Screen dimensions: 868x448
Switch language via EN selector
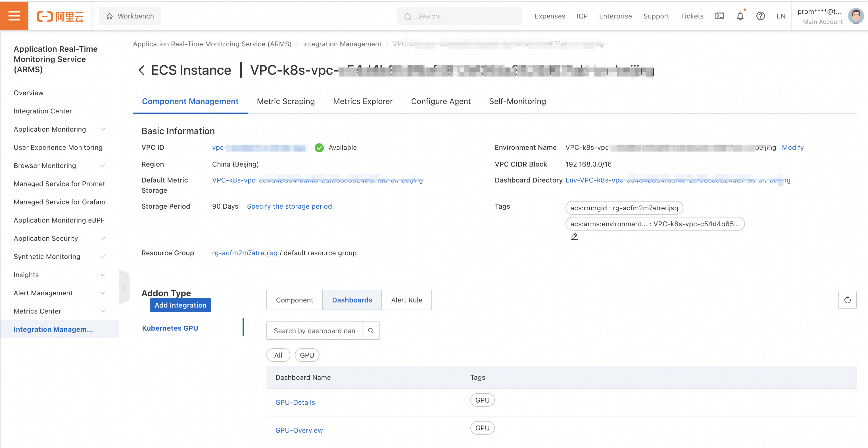(781, 16)
